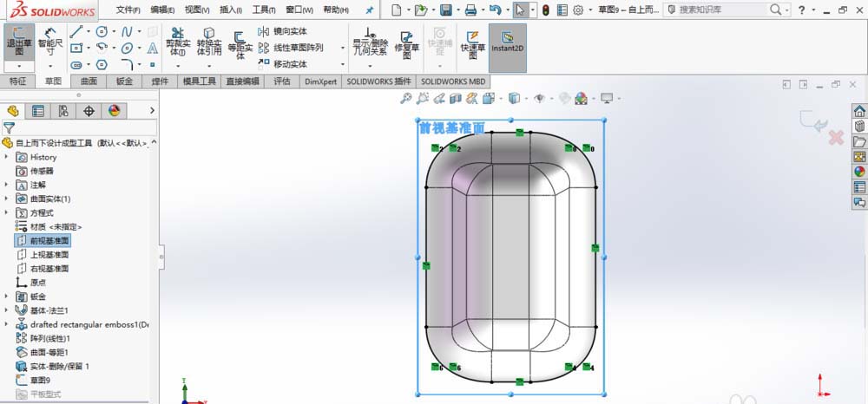The width and height of the screenshot is (868, 404).
Task: Open the DimXpertManager crosshair tab
Action: 89,111
